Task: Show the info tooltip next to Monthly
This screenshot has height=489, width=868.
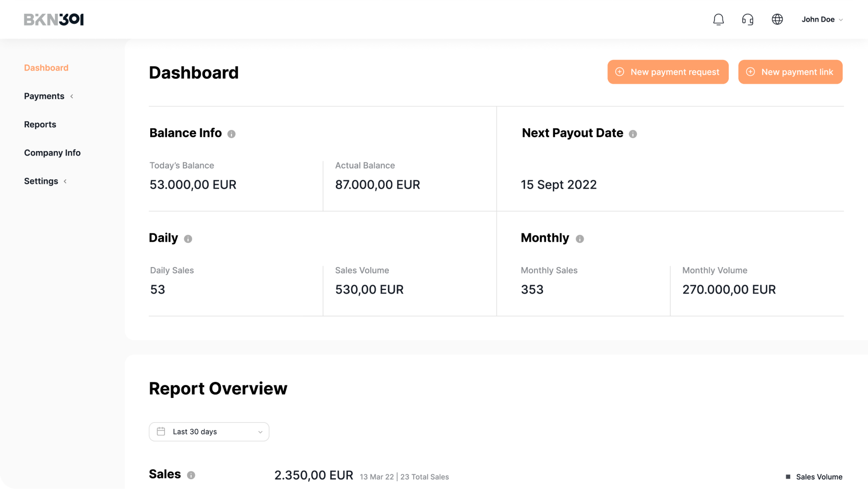Action: [x=580, y=239]
